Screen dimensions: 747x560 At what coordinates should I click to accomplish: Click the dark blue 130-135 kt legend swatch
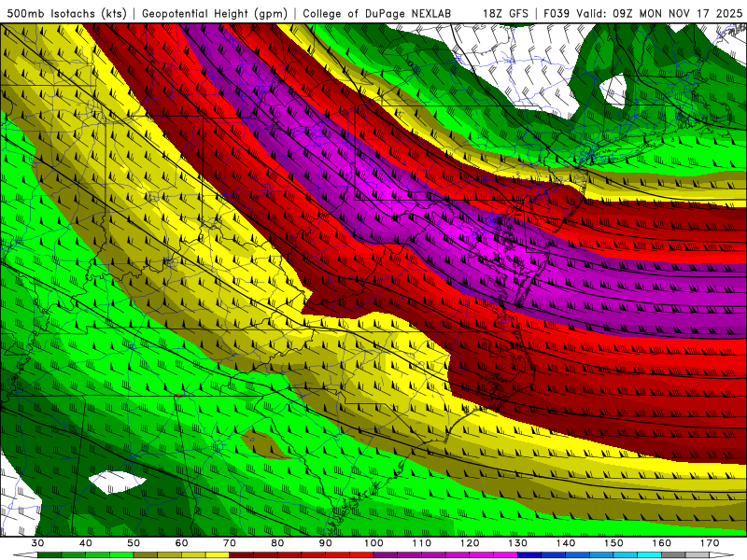[529, 555]
